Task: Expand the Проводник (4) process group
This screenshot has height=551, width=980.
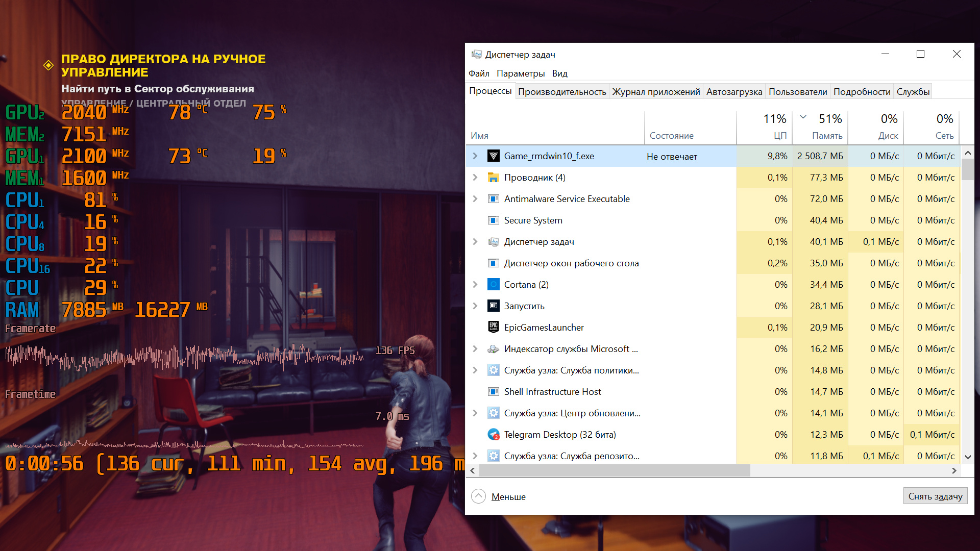Action: coord(475,178)
